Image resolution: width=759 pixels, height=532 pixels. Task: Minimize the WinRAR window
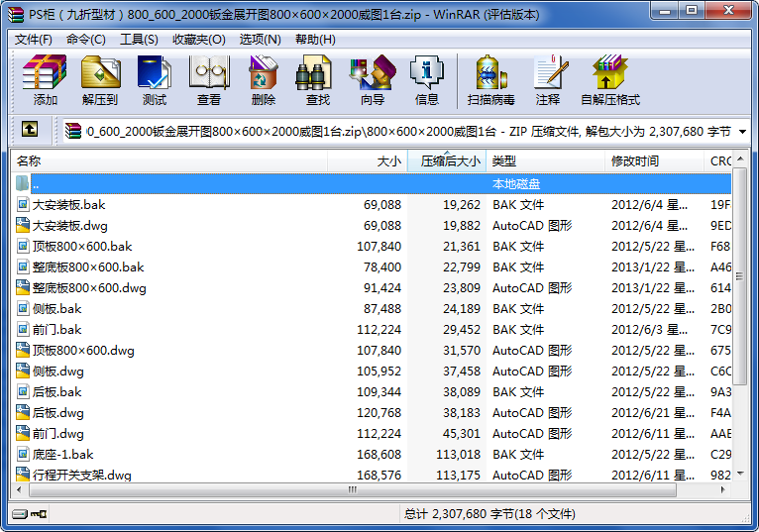665,11
